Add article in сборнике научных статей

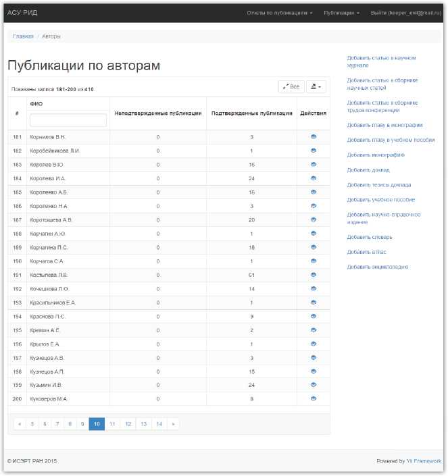point(382,84)
